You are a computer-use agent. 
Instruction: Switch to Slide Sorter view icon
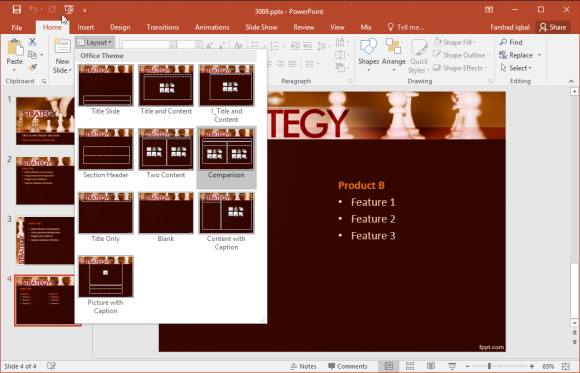pos(410,366)
